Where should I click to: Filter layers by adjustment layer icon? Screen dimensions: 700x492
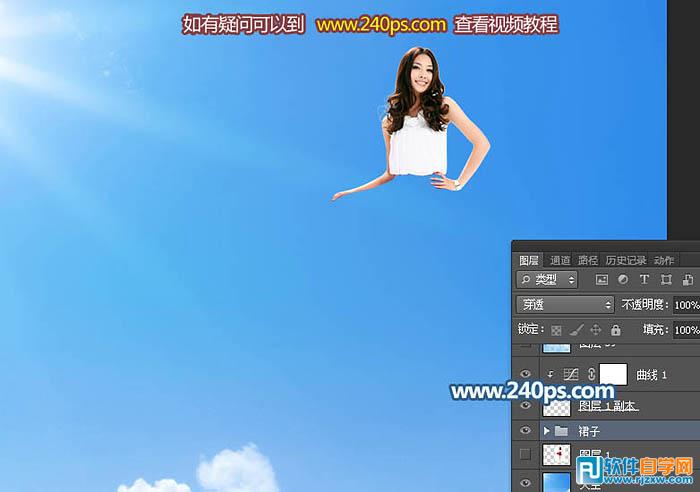622,280
